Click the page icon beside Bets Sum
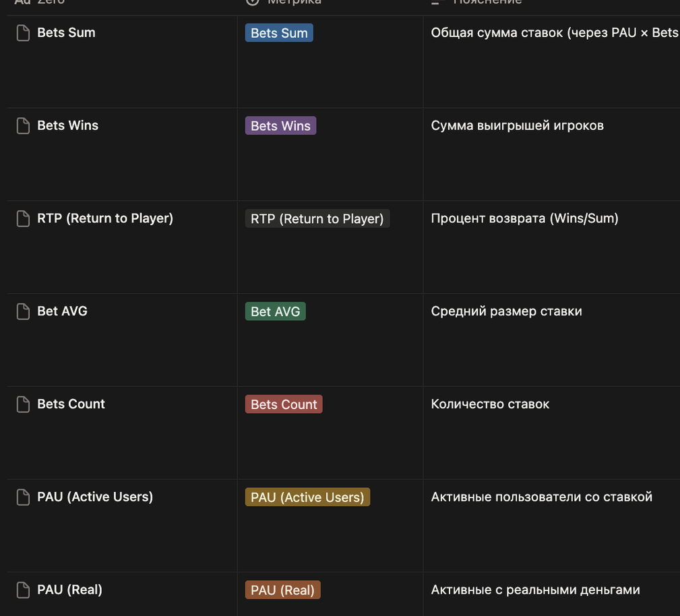 pos(23,33)
